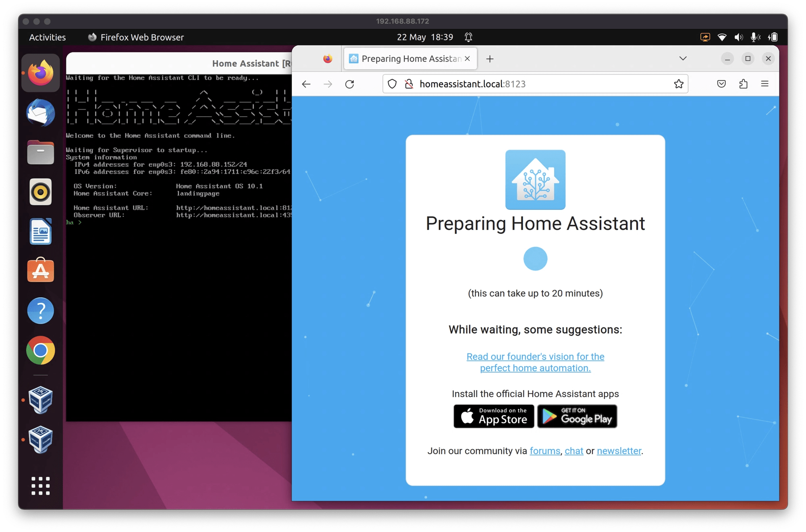
Task: Click the Home Assistant house logo
Action: 535,179
